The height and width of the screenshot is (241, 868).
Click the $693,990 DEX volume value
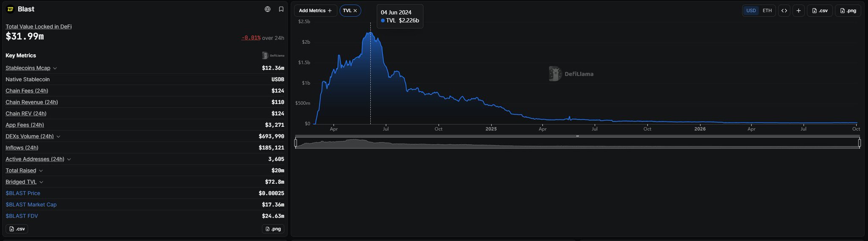tap(271, 136)
